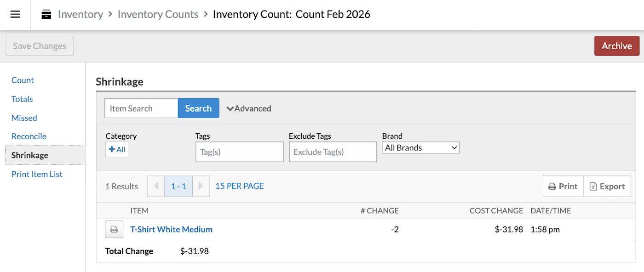This screenshot has width=644, height=272.
Task: Advance with the next page arrow icon
Action: point(201,186)
